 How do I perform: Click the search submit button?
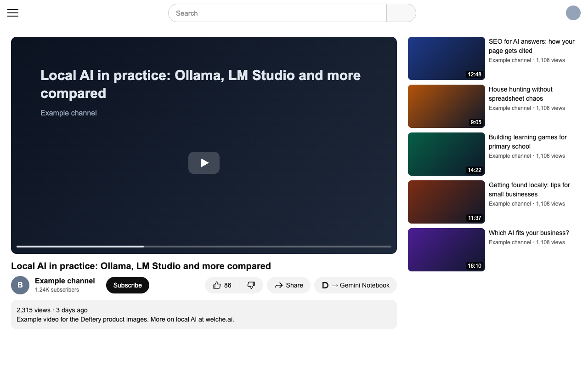pos(401,13)
